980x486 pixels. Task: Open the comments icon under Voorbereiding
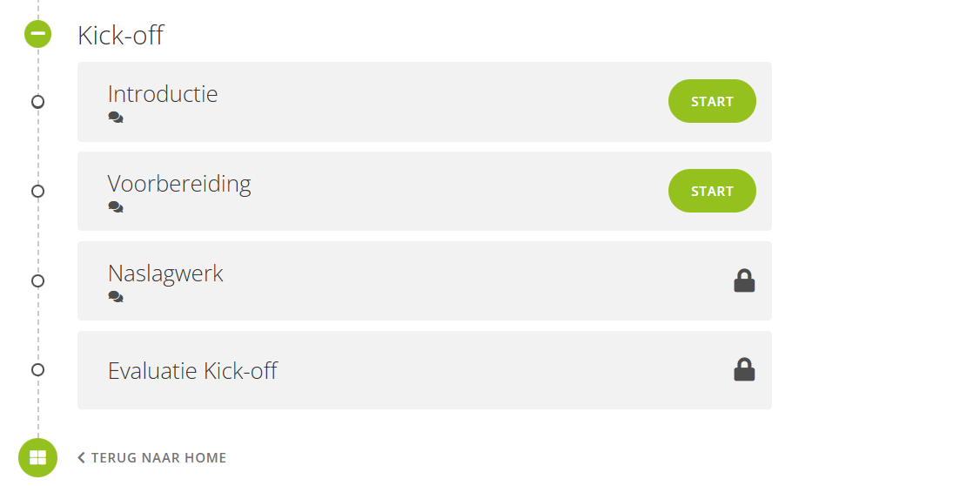coord(116,207)
